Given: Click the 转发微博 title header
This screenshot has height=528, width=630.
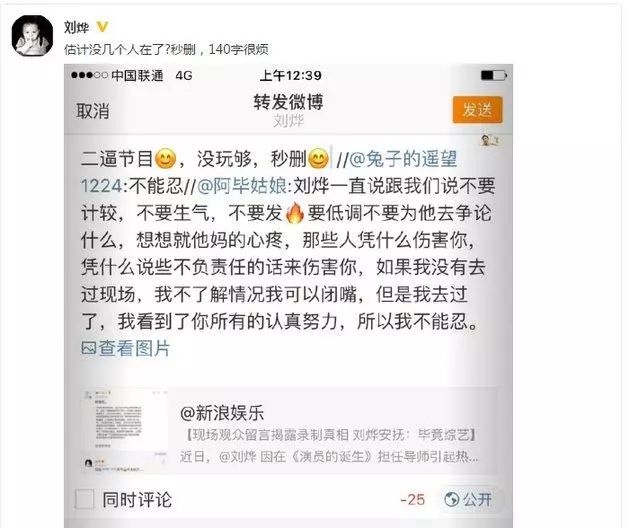Looking at the screenshot, I should [288, 102].
